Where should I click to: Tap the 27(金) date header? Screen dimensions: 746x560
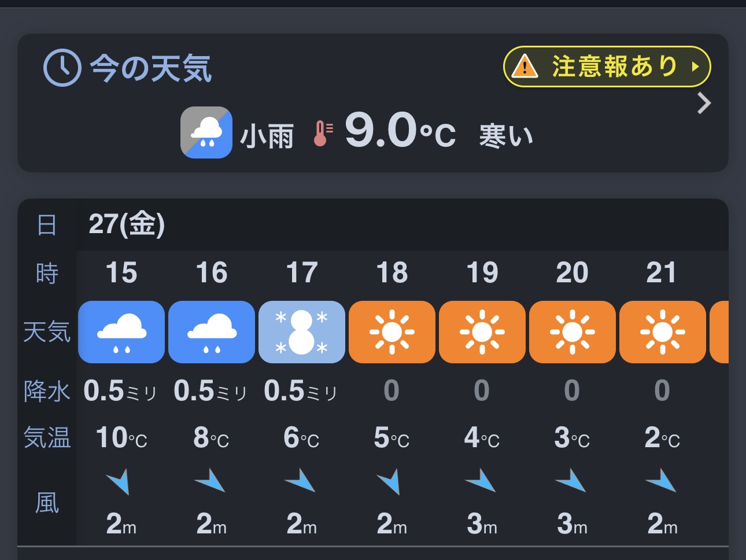[x=127, y=224]
